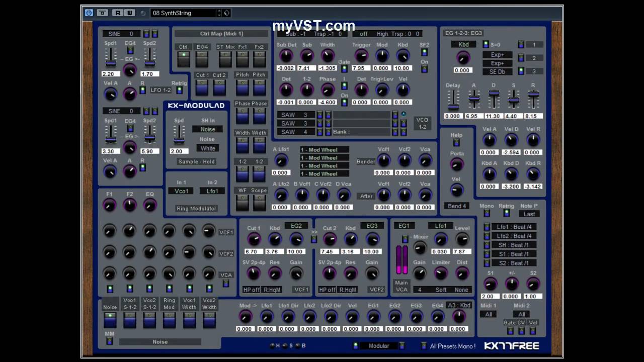
Task: Click the Phase knob
Action: click(x=328, y=90)
